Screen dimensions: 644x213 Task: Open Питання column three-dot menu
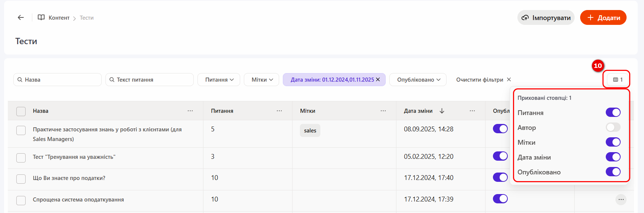click(279, 111)
